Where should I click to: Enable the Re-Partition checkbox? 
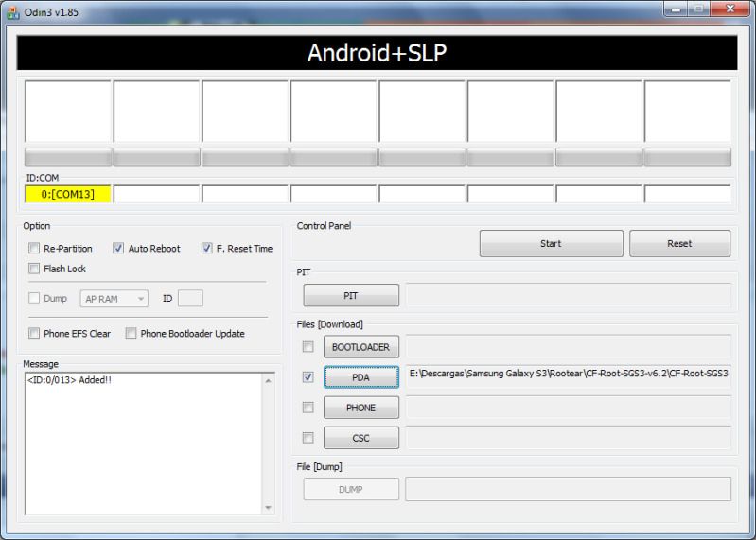35,249
